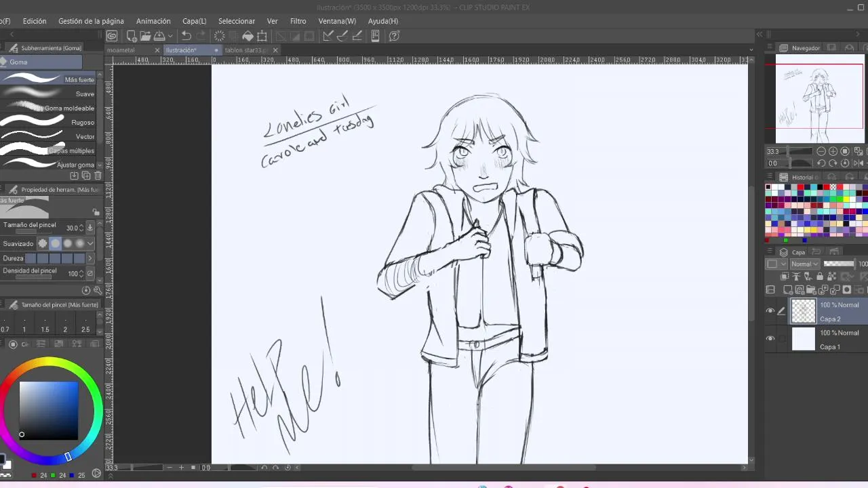This screenshot has height=488, width=868.
Task: Rotate canvas left in Navigator
Action: tap(821, 163)
